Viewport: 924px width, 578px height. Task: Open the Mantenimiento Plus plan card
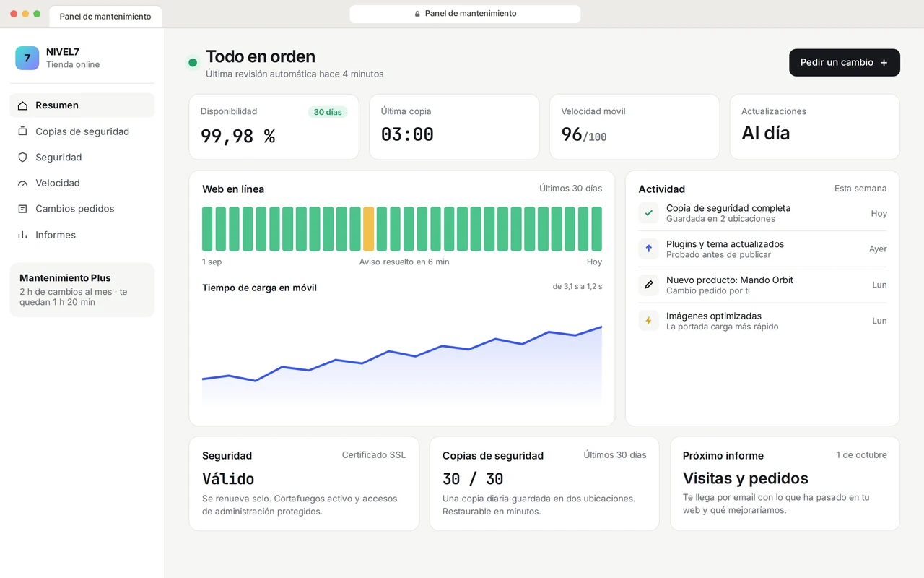(82, 290)
